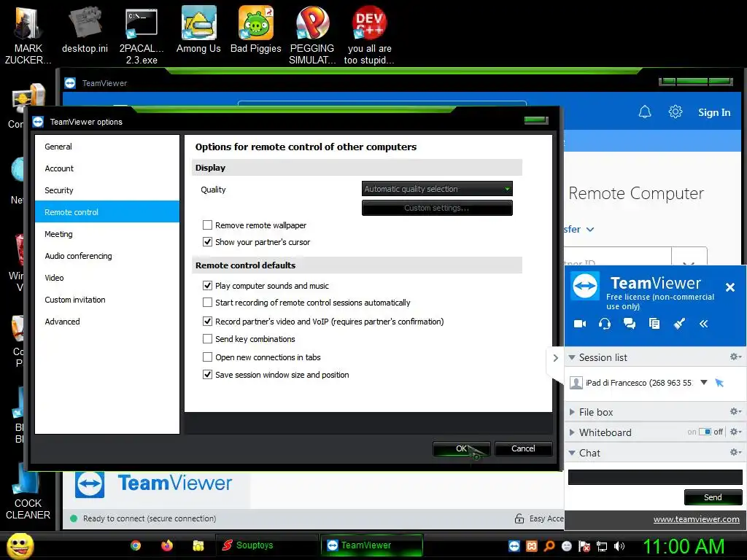Open the file explorer taskbar icon
Screen dimensions: 747x560
click(198, 545)
